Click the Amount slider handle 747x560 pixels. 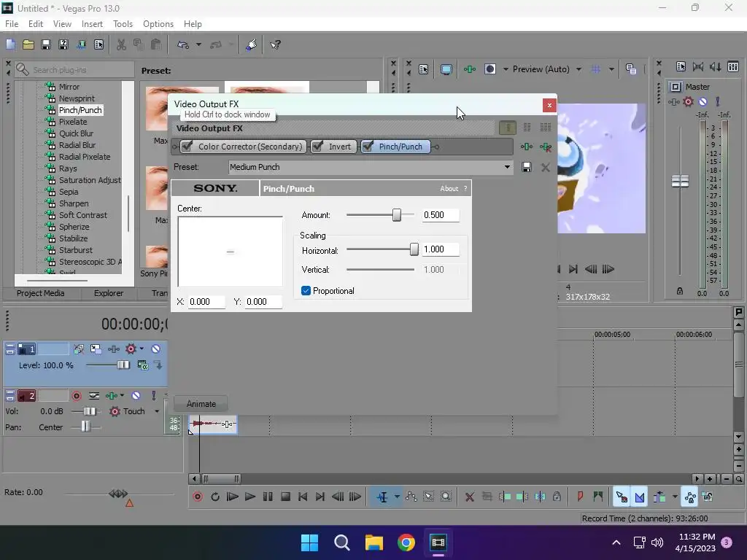396,215
